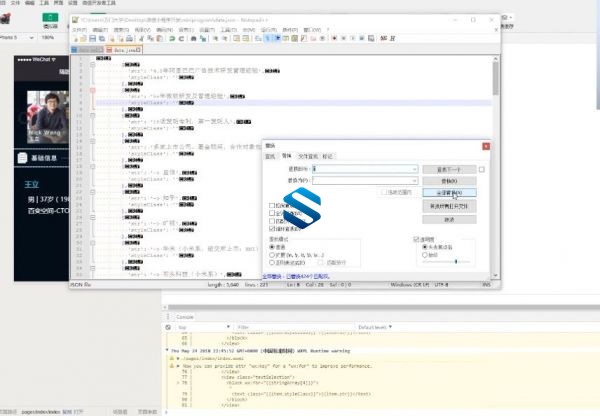Viewport: 600px width, 416px height.
Task: Switch to the Find in Files tab
Action: point(308,156)
